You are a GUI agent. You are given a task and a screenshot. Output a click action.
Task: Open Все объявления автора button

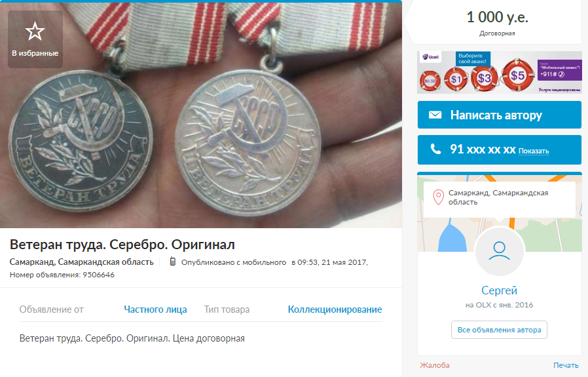tap(499, 330)
